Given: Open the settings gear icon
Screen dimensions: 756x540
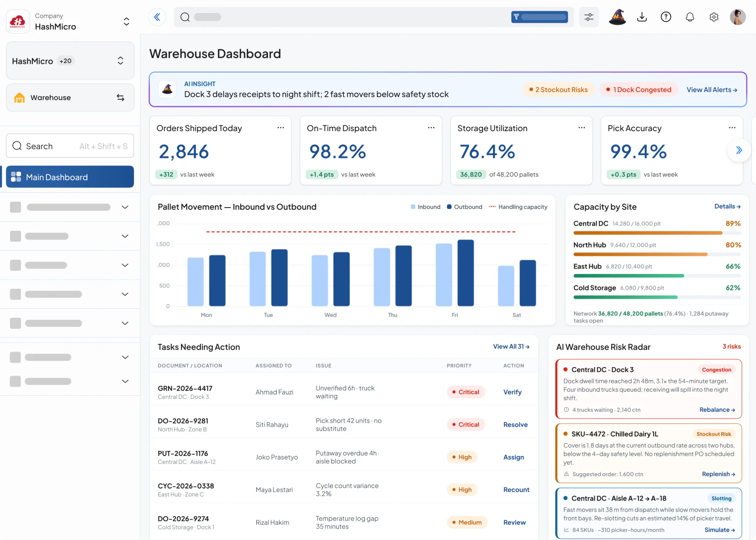Looking at the screenshot, I should pyautogui.click(x=714, y=17).
